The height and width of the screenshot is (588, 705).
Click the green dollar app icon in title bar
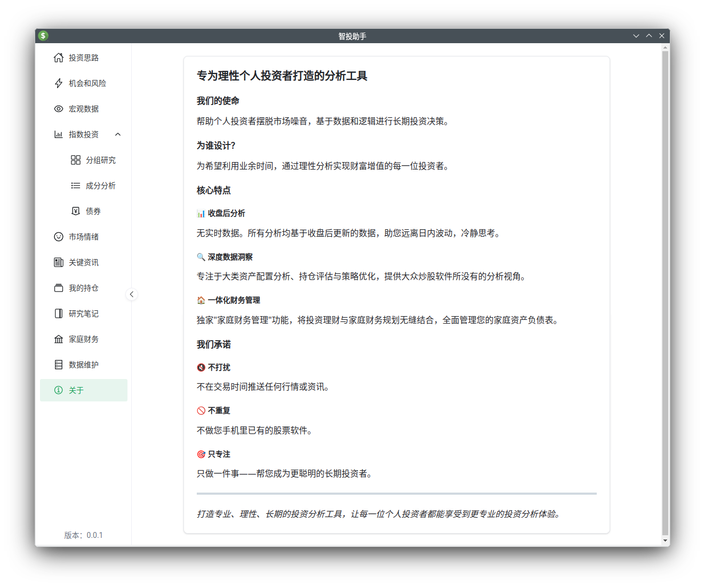pyautogui.click(x=44, y=36)
